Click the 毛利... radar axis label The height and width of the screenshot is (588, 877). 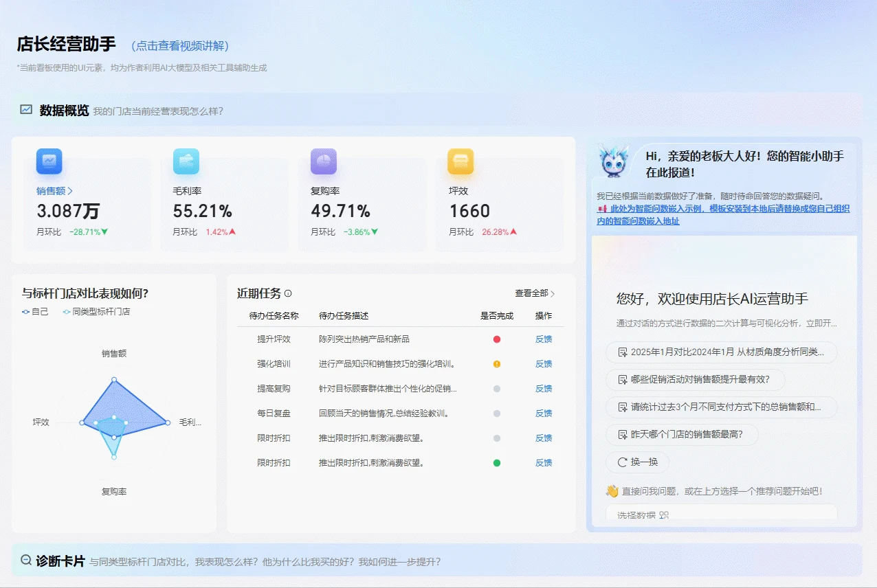(190, 422)
